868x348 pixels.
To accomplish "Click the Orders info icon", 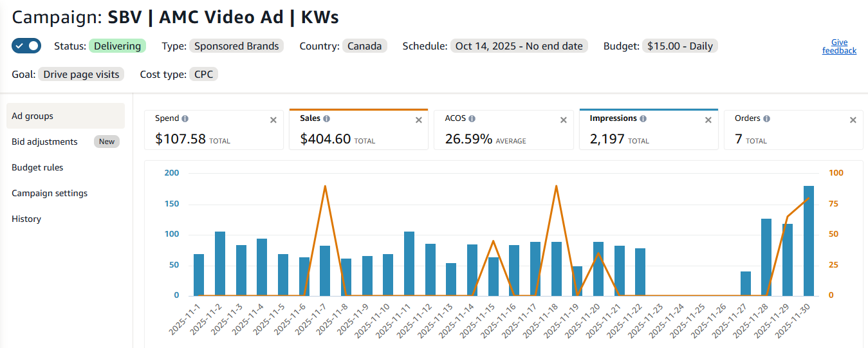I will pos(767,119).
